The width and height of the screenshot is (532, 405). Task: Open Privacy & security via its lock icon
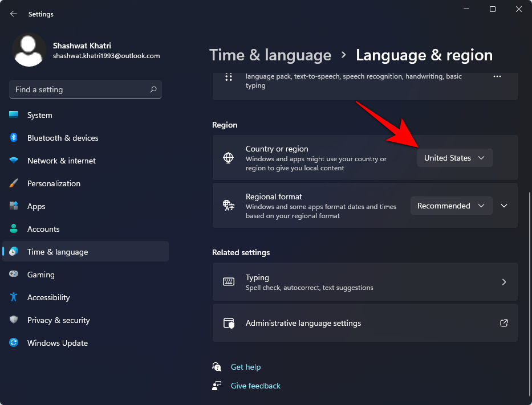tap(14, 320)
